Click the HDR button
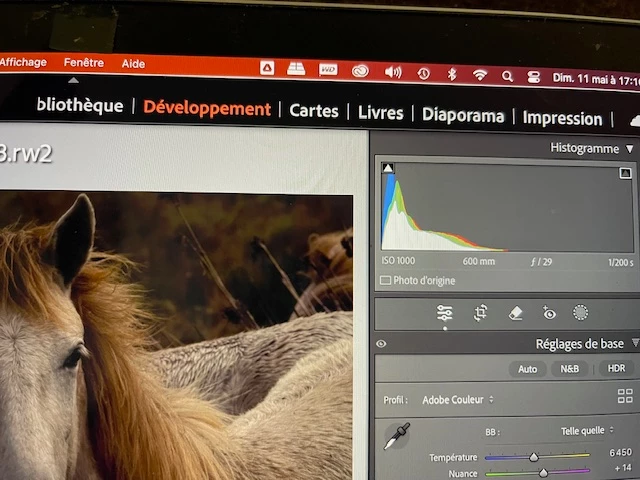This screenshot has height=480, width=640. [616, 369]
